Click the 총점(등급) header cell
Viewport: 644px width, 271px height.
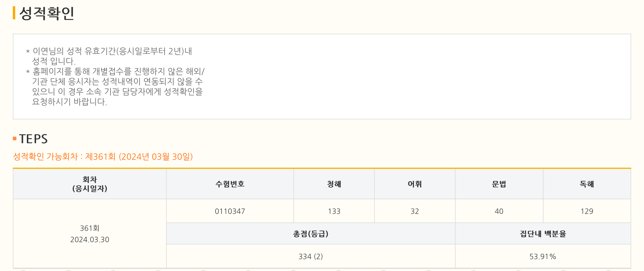coord(311,234)
